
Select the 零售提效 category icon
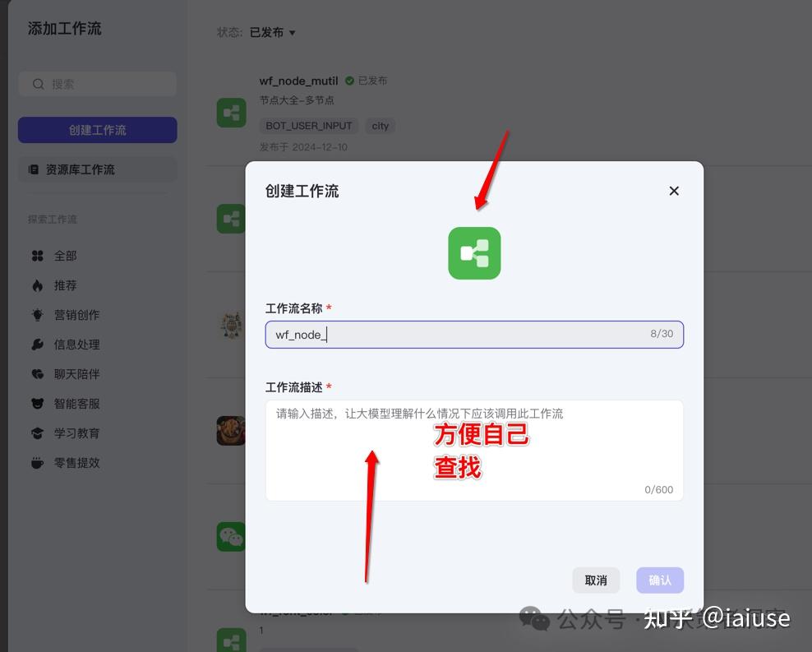36,463
